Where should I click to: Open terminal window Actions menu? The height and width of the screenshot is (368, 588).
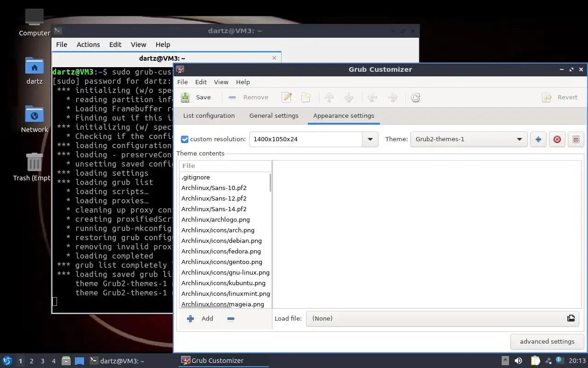88,45
